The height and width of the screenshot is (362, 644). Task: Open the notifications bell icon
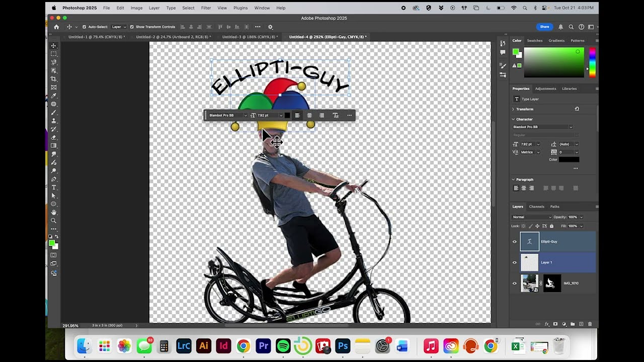click(560, 27)
